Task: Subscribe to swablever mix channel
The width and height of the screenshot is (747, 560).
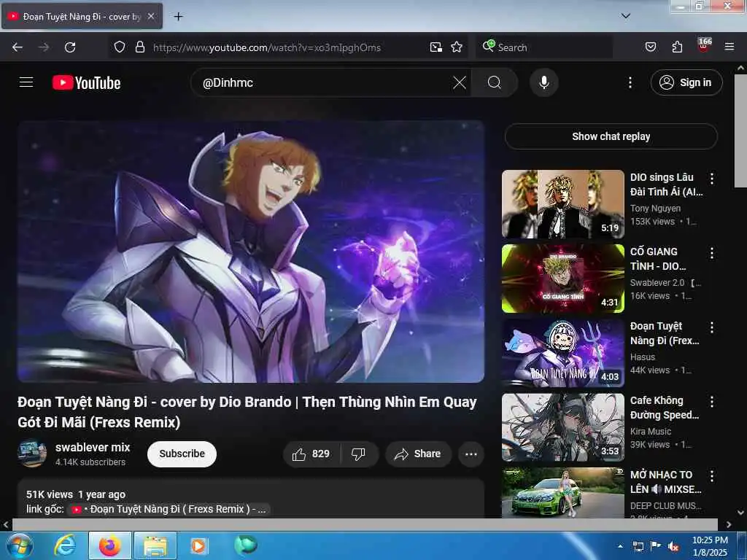Action: (182, 454)
